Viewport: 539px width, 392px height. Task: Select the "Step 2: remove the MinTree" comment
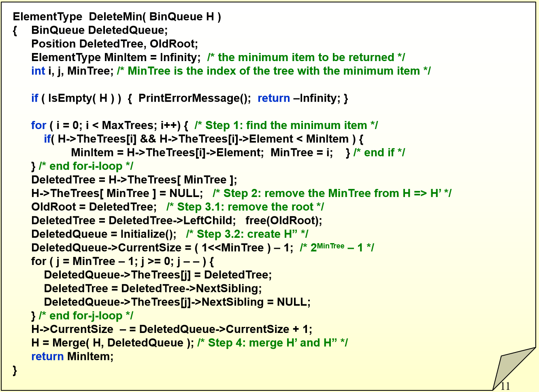click(332, 193)
